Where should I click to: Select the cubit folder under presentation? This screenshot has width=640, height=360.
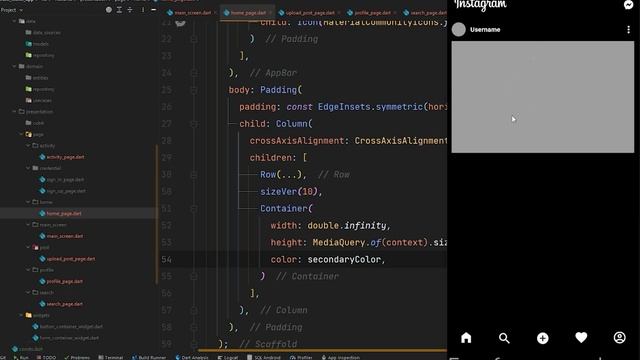coord(35,122)
